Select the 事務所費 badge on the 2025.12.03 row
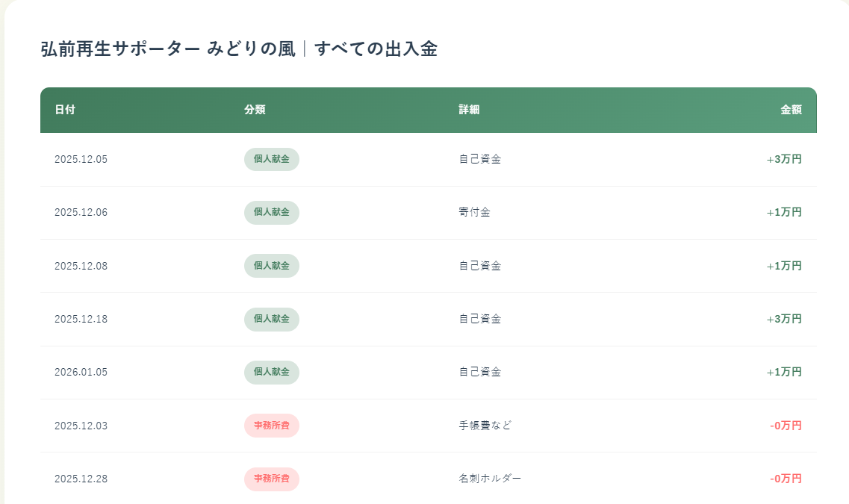Image resolution: width=849 pixels, height=504 pixels. (x=271, y=426)
